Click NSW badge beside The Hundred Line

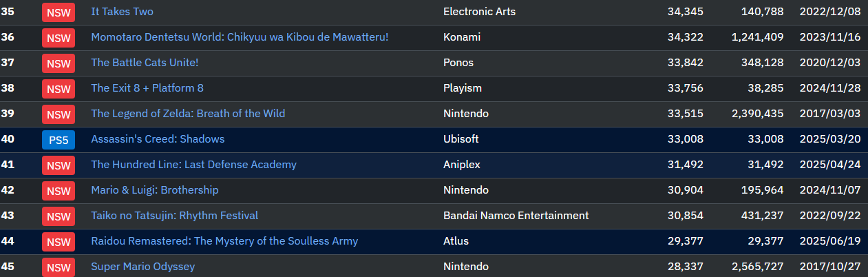tap(59, 165)
